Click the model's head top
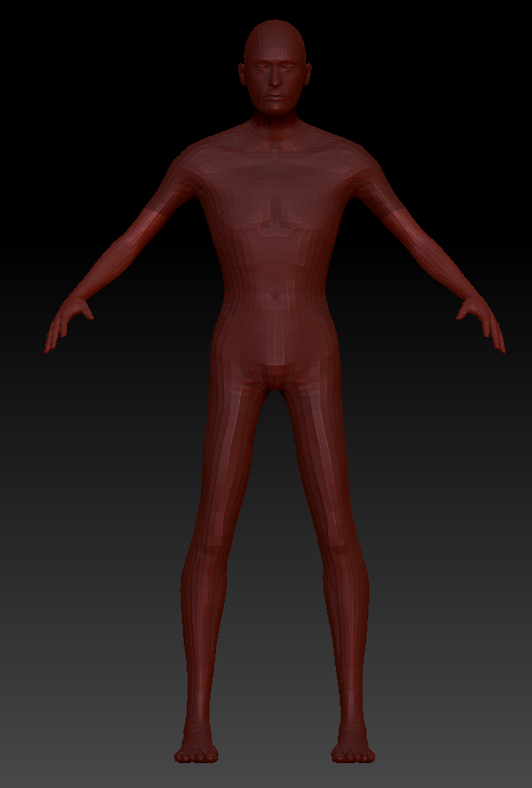532x788 pixels. [x=275, y=30]
